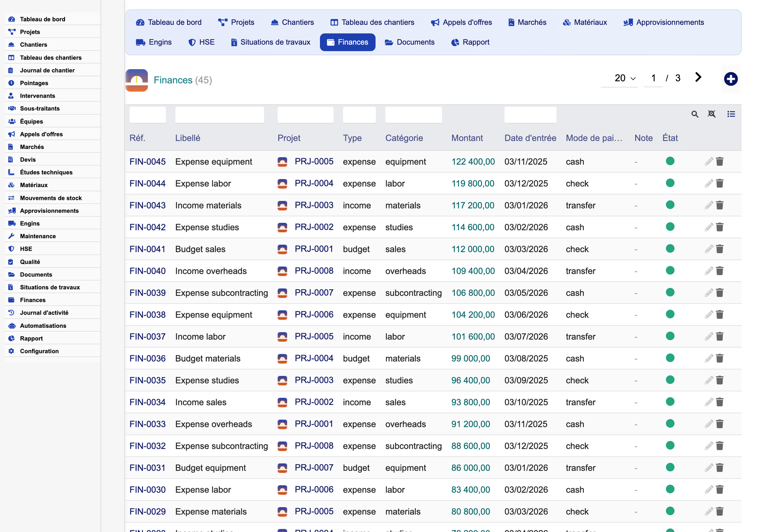
Task: Click the add new finance plus icon
Action: pos(731,79)
